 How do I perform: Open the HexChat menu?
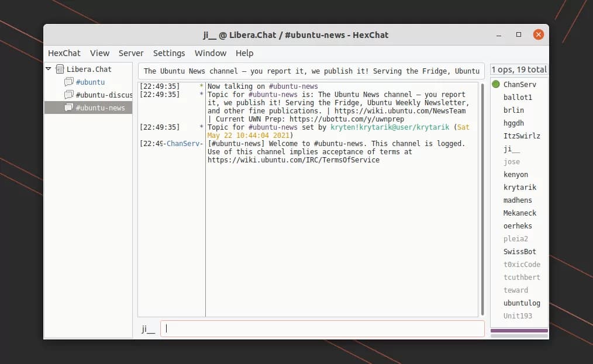(64, 53)
